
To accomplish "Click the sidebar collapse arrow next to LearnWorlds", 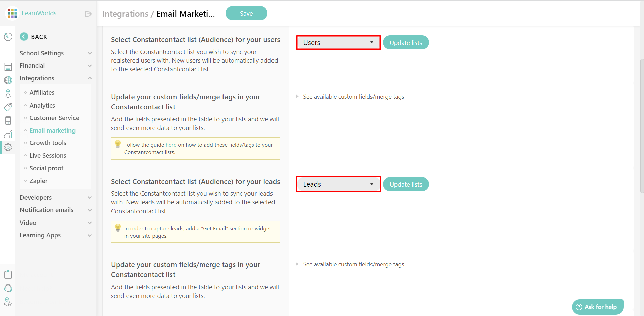I will (x=88, y=13).
